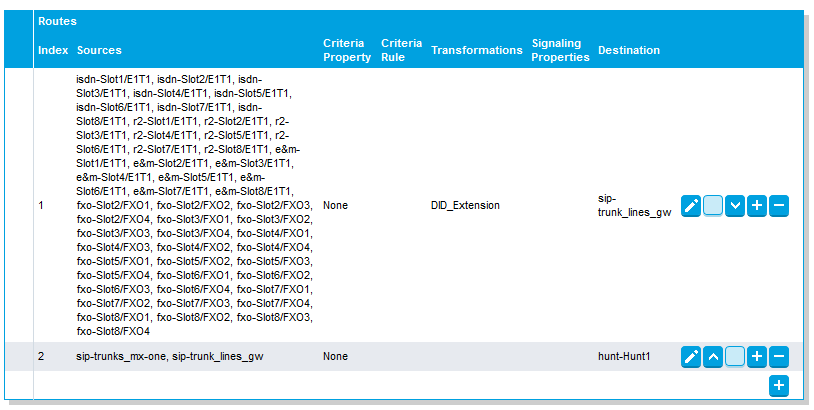Move route 2 up with chevron
Screen dimensions: 814x410
point(713,356)
